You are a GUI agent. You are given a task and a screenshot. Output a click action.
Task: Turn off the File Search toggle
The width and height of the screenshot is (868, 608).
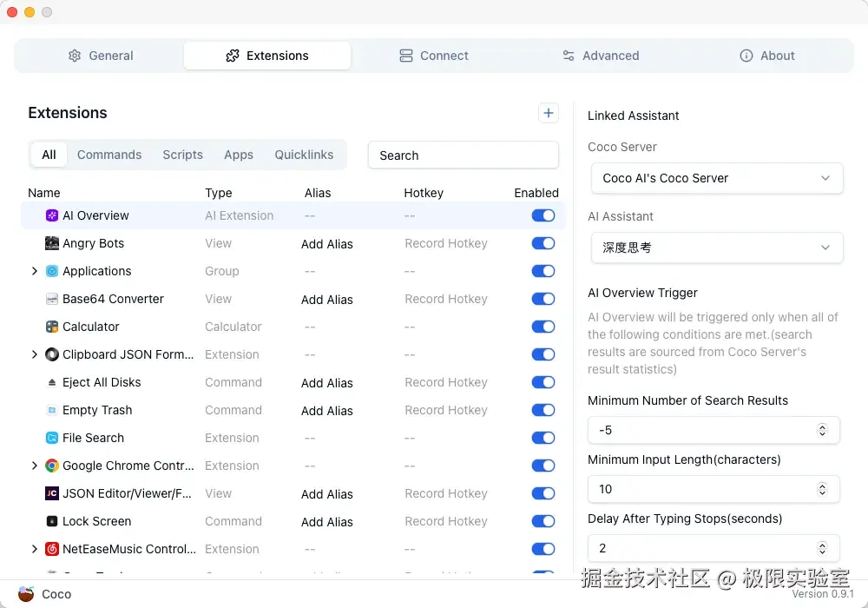tap(543, 438)
